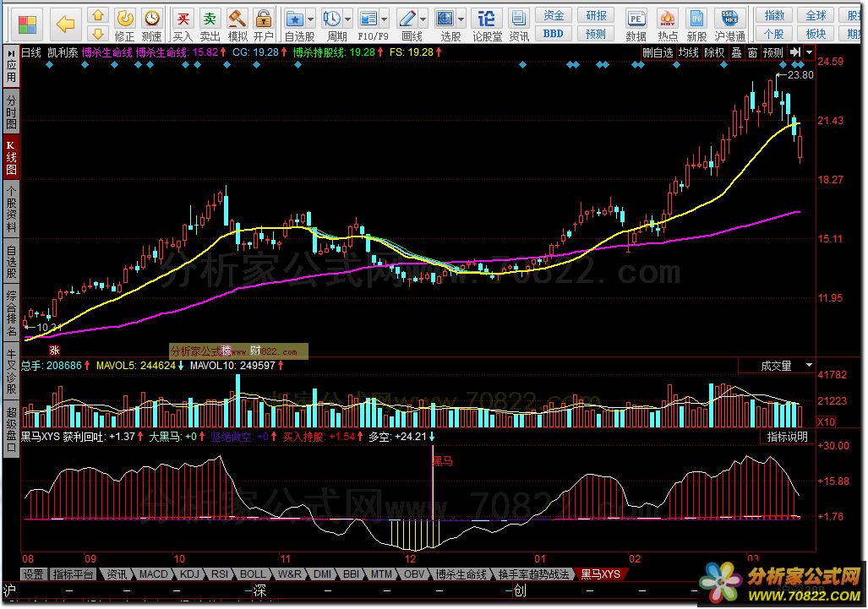Open the 成交量 indicator dropdown
Screen dimensions: 868x609
click(x=809, y=366)
